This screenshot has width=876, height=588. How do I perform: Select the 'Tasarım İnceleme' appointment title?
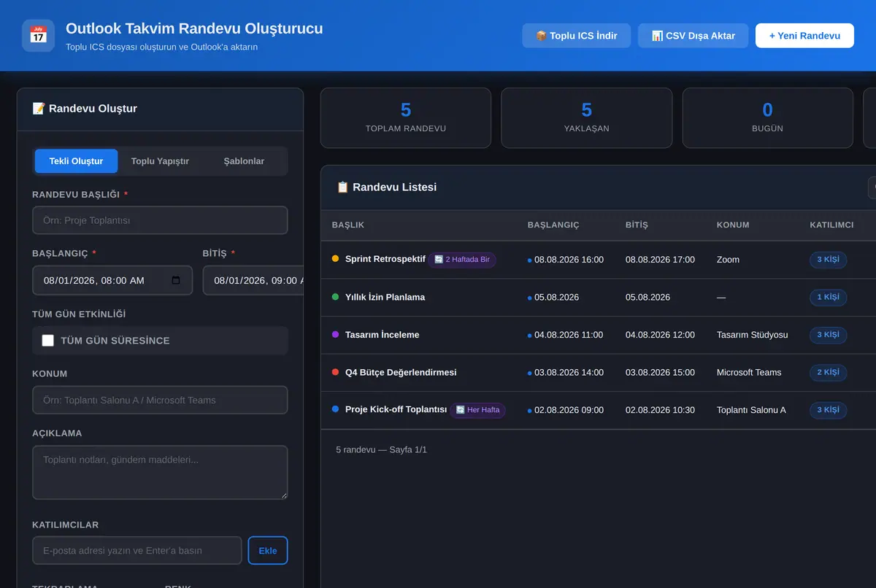[383, 335]
